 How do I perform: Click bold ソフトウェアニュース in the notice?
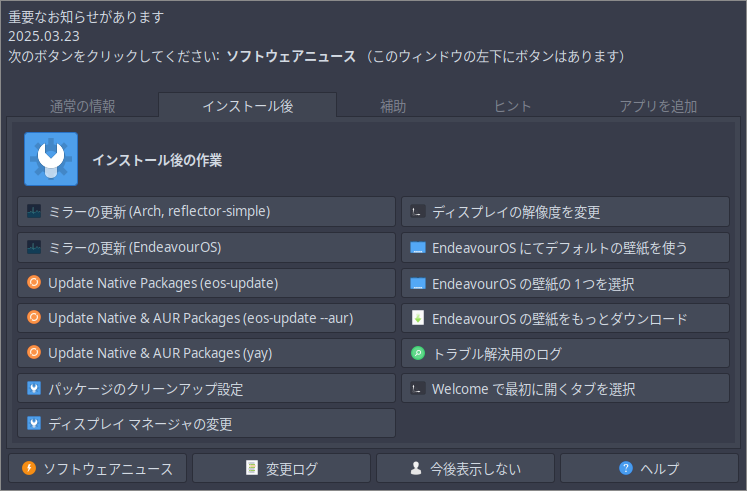click(x=291, y=56)
